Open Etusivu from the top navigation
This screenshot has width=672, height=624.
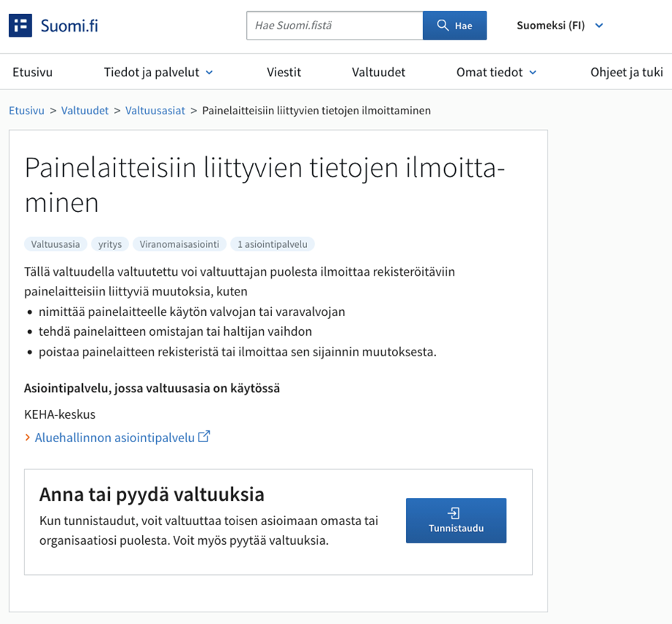(x=30, y=72)
